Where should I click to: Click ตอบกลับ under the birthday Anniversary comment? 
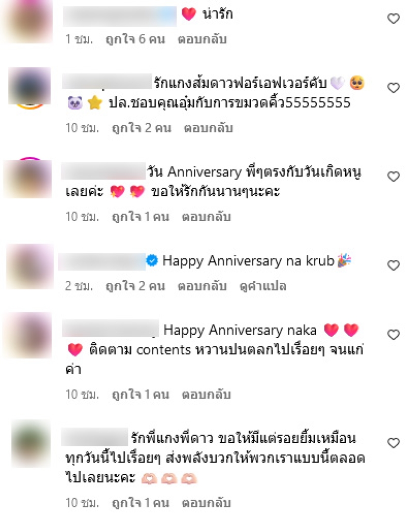click(x=207, y=217)
